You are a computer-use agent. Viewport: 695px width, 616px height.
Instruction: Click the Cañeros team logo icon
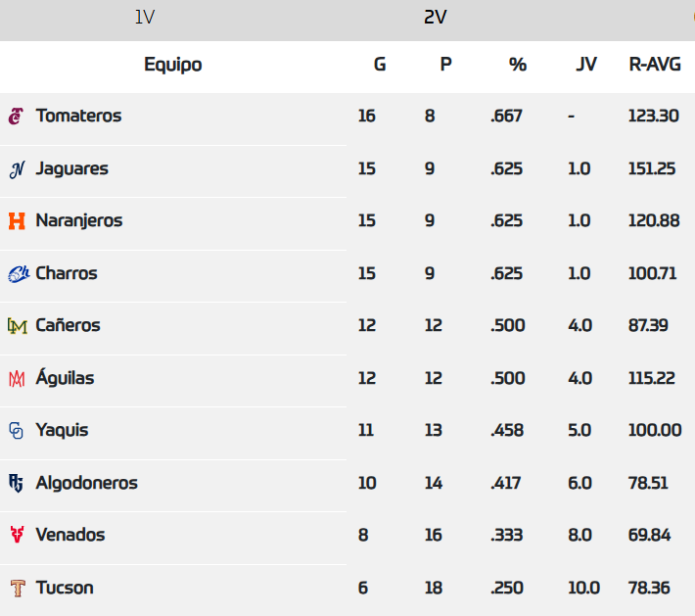click(x=16, y=326)
